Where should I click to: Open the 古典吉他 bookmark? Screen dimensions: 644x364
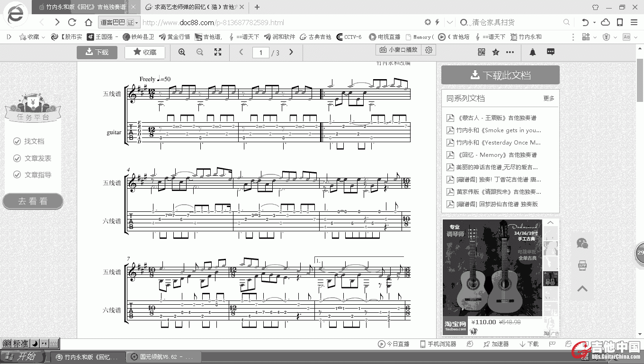click(315, 37)
